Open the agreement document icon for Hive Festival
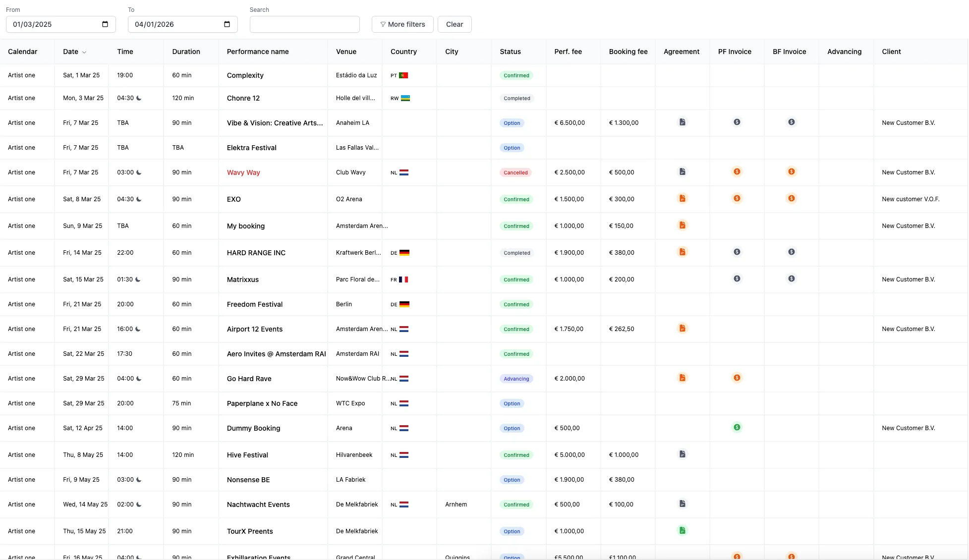 tap(683, 454)
